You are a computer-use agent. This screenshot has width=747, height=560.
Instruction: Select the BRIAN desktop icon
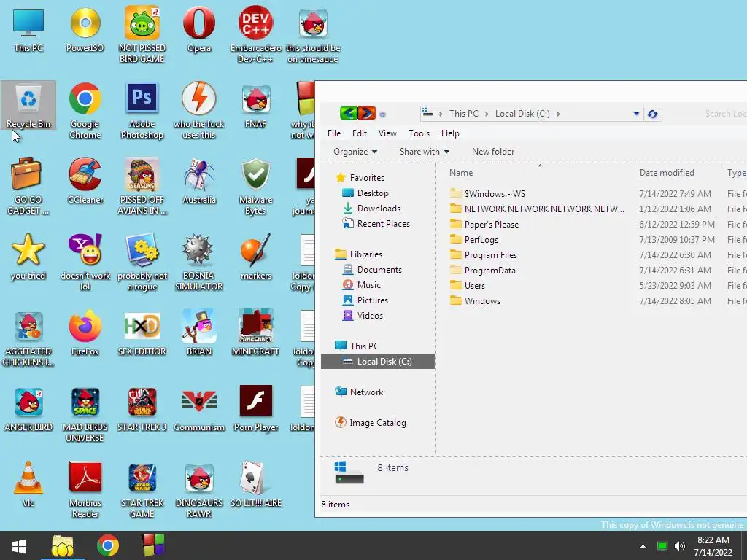tap(198, 332)
